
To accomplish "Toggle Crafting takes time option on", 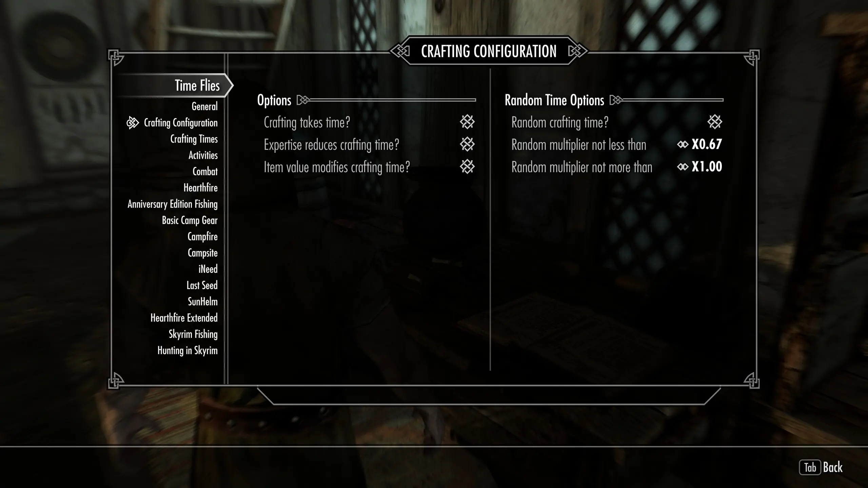I will pos(467,122).
